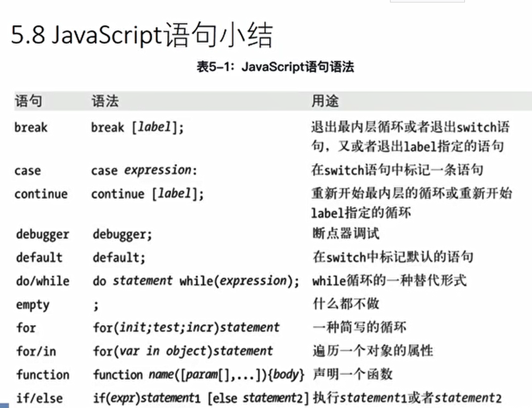
Task: Select the "empty" statement name
Action: pos(33,305)
